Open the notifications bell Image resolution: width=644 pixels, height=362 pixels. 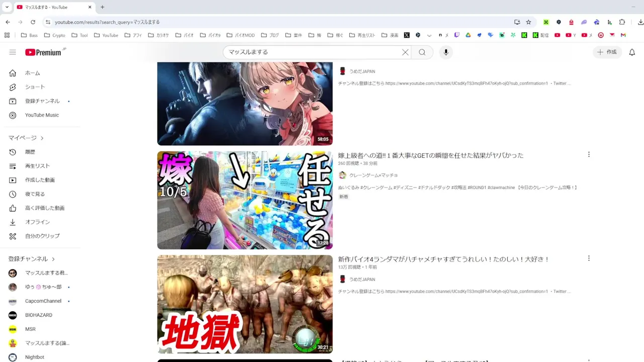coord(632,52)
